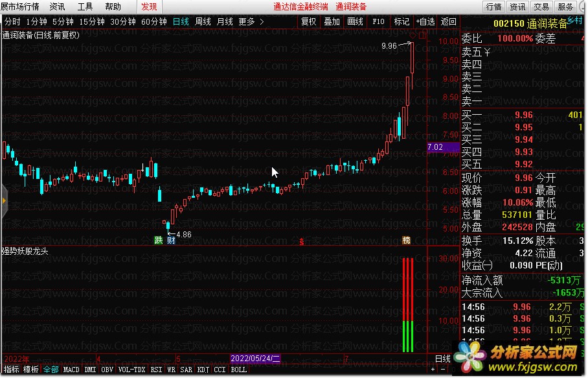Screen dimensions: 588x378
Task: Click the 换手 value 15.12%
Action: point(517,241)
